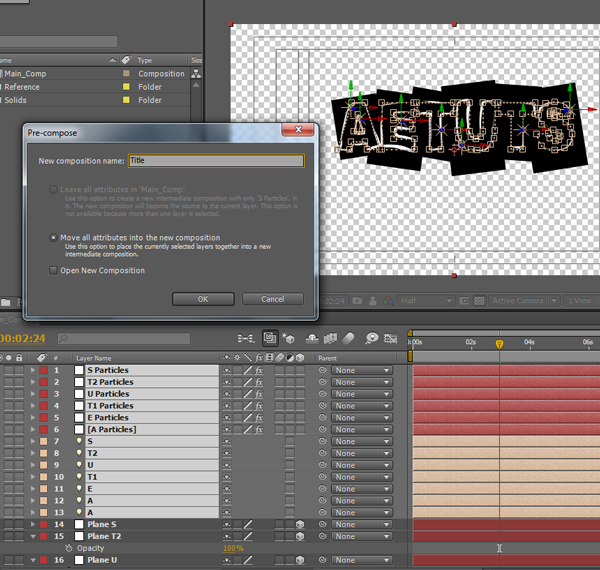Viewport: 600px width, 570px height.
Task: Click the Show Snapshot icon in viewer
Action: [373, 301]
